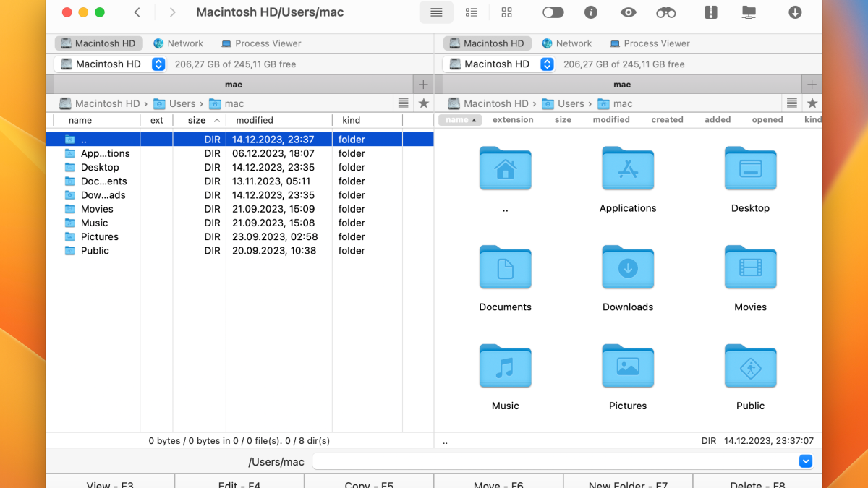The height and width of the screenshot is (488, 868).
Task: Go back with the left chevron
Action: click(137, 12)
